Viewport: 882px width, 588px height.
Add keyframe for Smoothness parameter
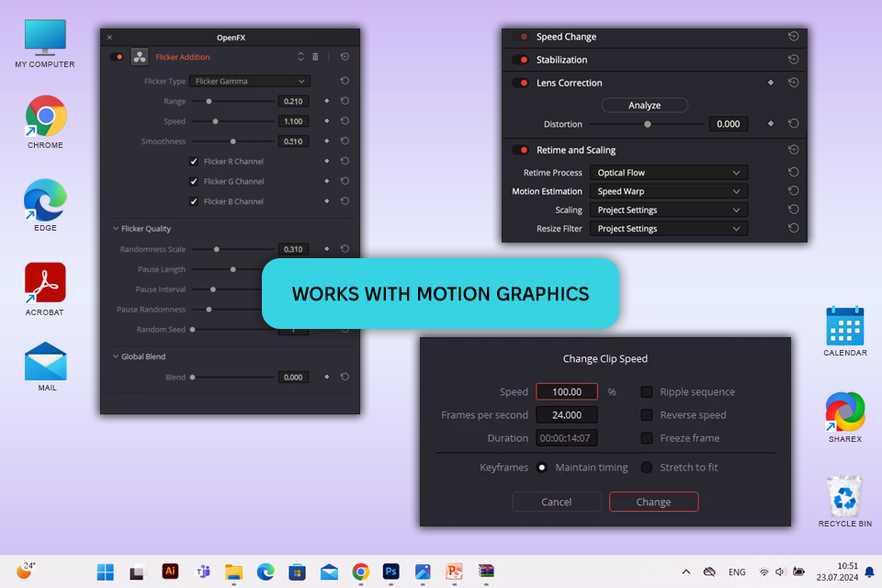point(327,141)
